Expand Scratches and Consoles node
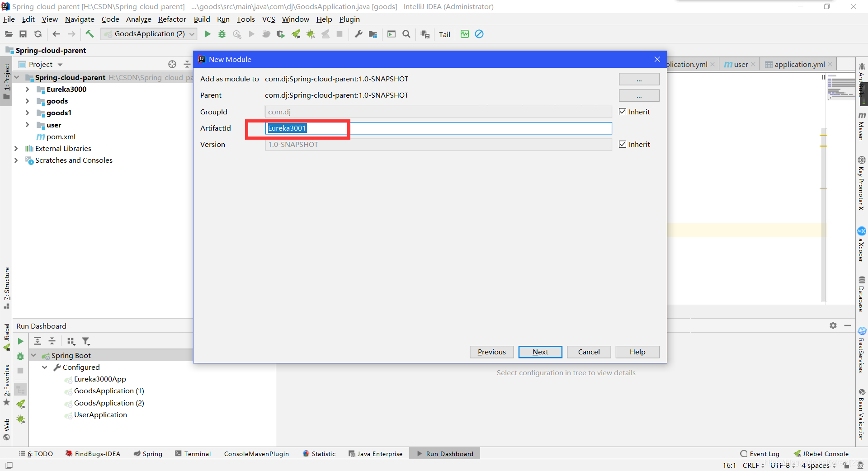Image resolution: width=868 pixels, height=471 pixels. point(16,160)
